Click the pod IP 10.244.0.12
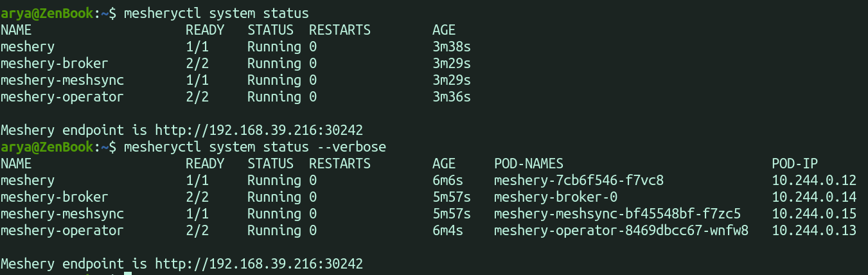This screenshot has width=868, height=275. (814, 181)
